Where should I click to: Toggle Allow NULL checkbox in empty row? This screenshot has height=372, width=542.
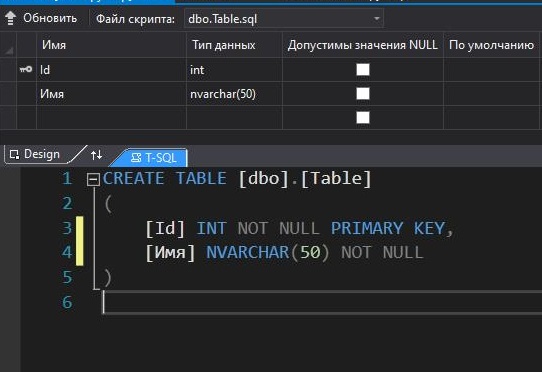coord(363,118)
